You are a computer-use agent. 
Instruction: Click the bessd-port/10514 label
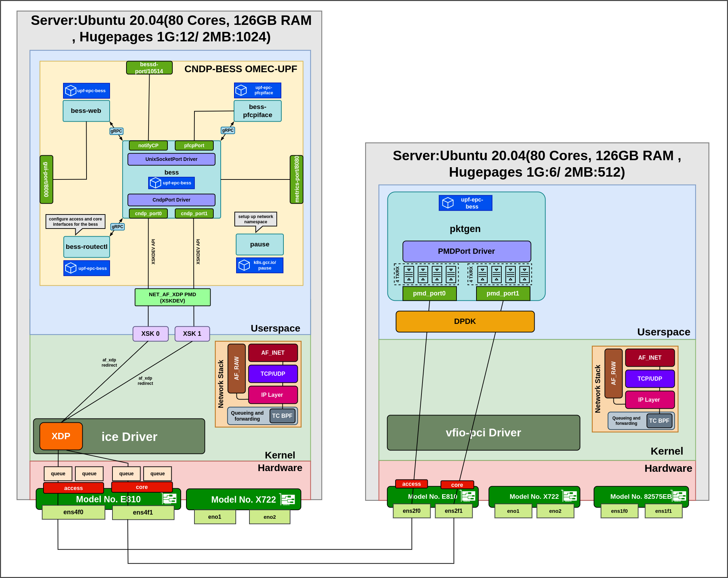(x=149, y=68)
